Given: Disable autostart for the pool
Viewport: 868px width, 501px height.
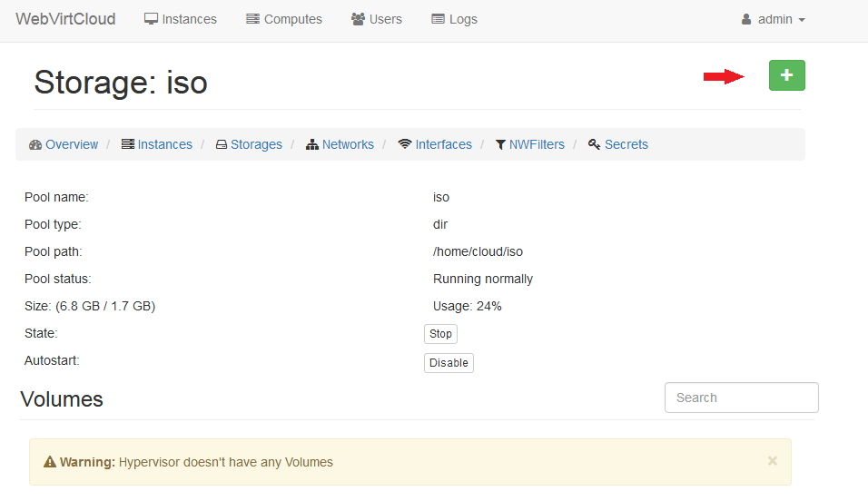Looking at the screenshot, I should coord(449,363).
